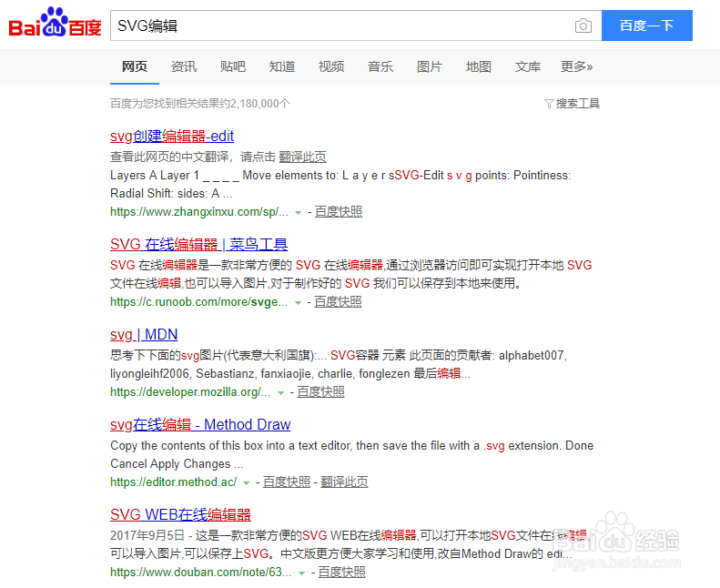Open the 视频 tab
The image size is (720, 588).
331,67
